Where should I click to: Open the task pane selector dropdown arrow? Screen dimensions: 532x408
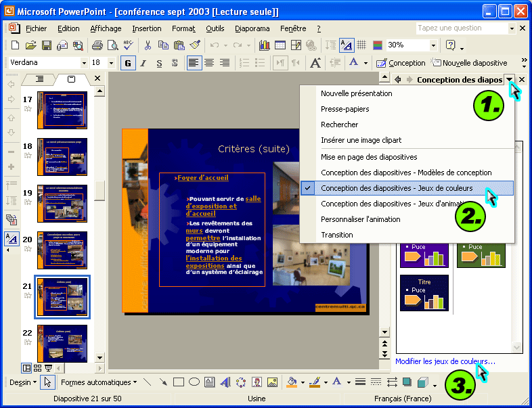[x=509, y=79]
